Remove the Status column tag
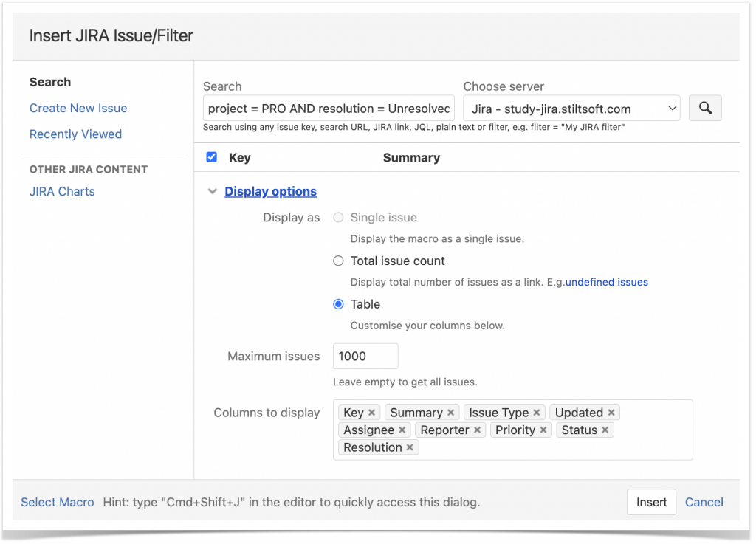756x544 pixels. coord(605,430)
